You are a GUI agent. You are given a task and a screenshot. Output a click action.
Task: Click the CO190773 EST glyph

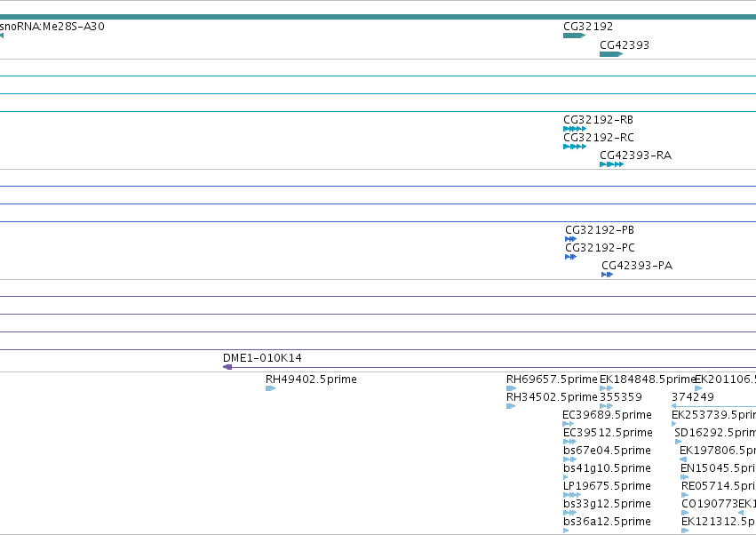tap(685, 513)
